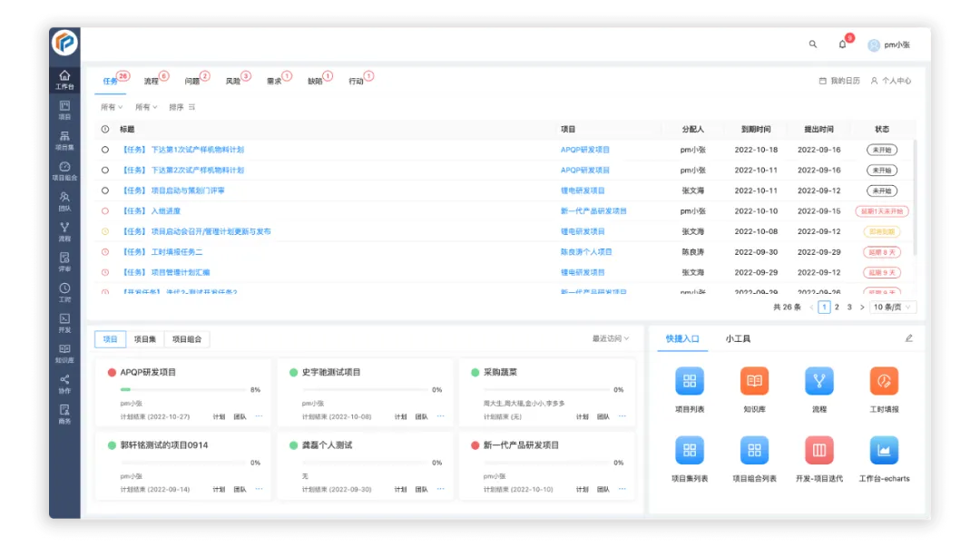Click 史宇驰测试项目 progress bar

tap(365, 389)
